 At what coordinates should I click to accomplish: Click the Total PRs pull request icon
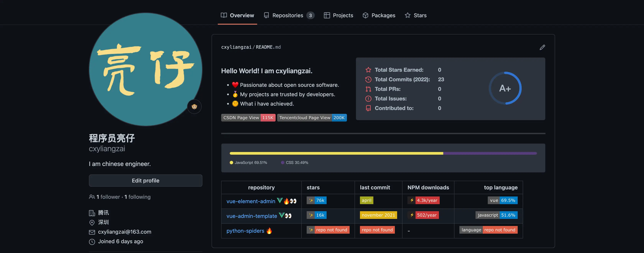(x=368, y=89)
